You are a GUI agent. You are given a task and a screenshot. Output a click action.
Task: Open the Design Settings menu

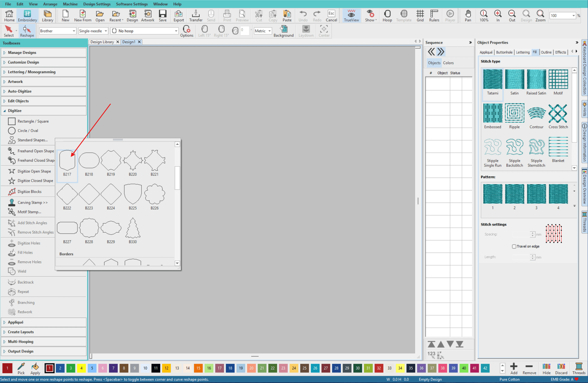coord(97,4)
